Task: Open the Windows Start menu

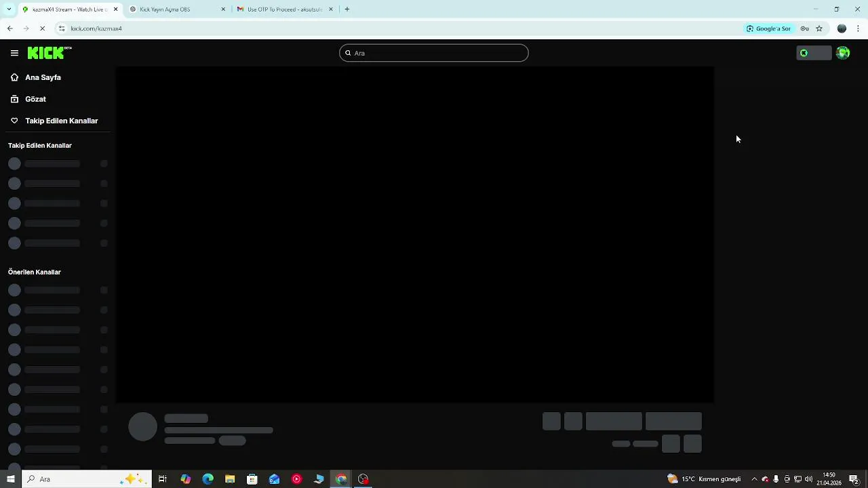Action: tap(10, 479)
